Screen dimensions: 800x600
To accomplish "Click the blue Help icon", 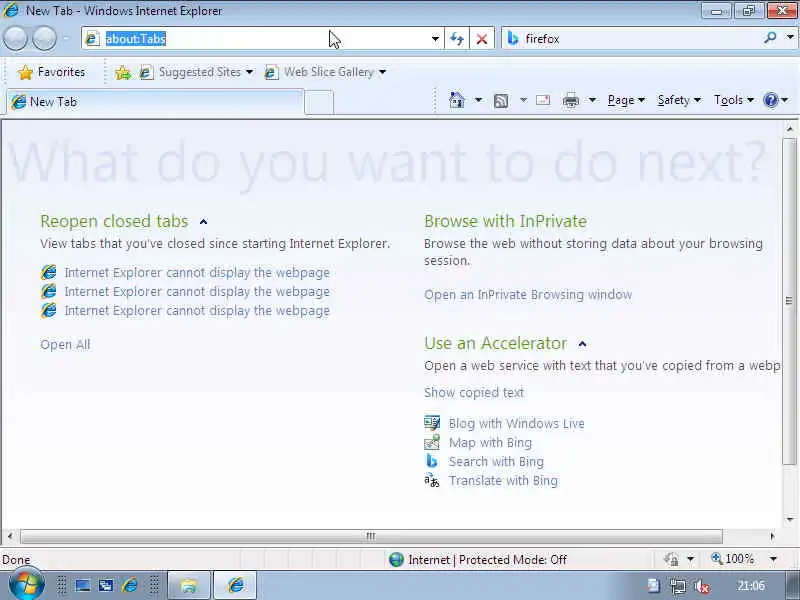I will click(770, 100).
